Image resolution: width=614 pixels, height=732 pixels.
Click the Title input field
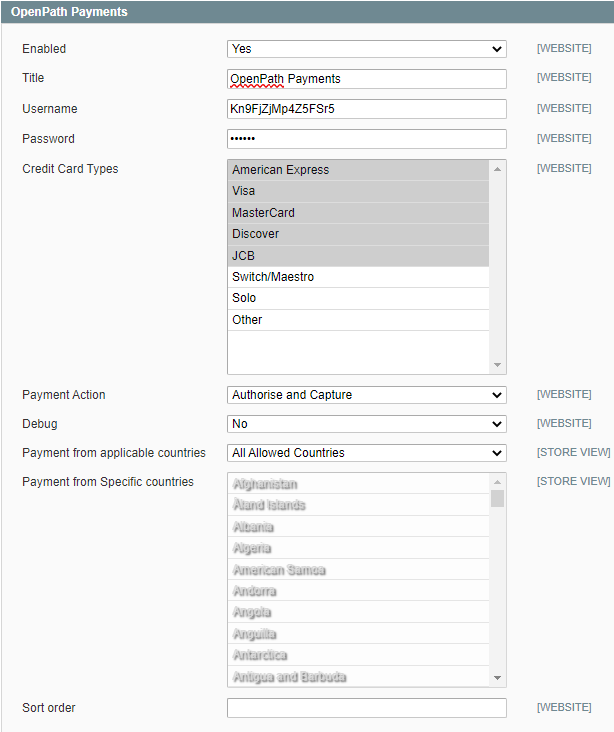pyautogui.click(x=367, y=79)
